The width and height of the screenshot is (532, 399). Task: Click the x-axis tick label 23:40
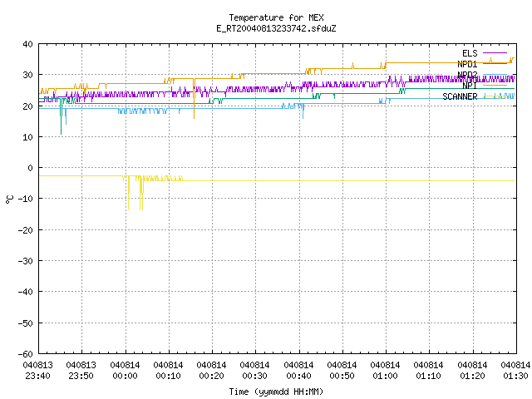tap(37, 376)
